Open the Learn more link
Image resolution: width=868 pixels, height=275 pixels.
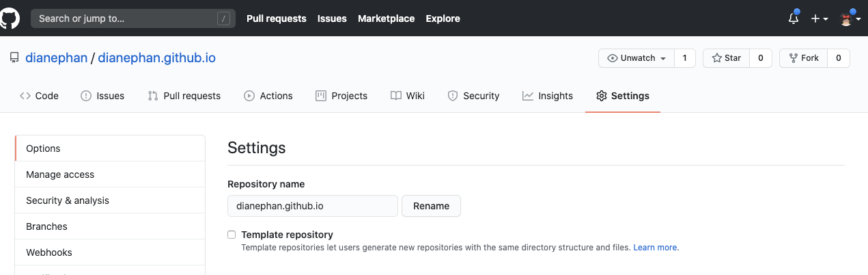click(x=655, y=247)
